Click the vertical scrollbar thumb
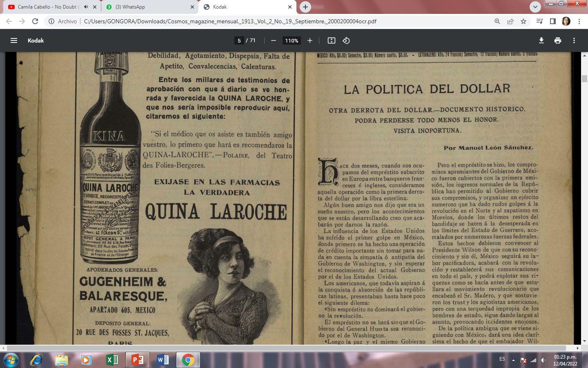The image size is (588, 368). pos(584,79)
